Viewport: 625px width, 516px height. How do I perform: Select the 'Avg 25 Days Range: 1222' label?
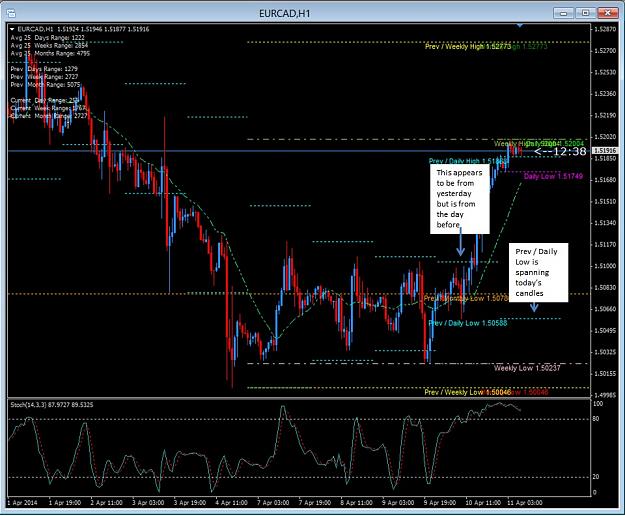(x=47, y=38)
